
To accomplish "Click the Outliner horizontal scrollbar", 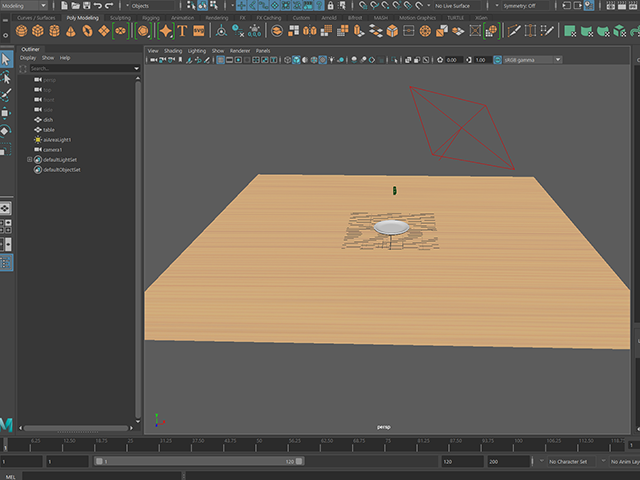I will (76, 428).
